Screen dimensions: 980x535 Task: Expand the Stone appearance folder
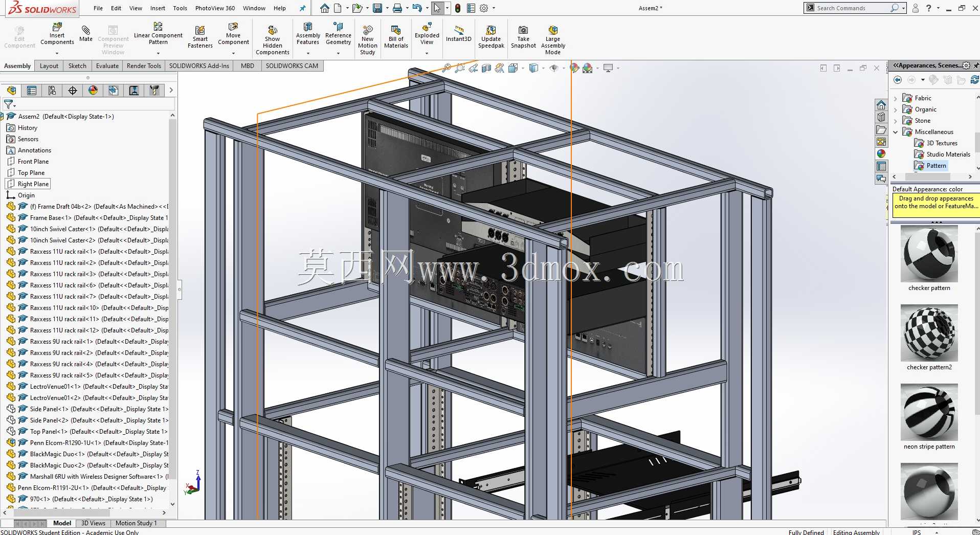click(895, 121)
